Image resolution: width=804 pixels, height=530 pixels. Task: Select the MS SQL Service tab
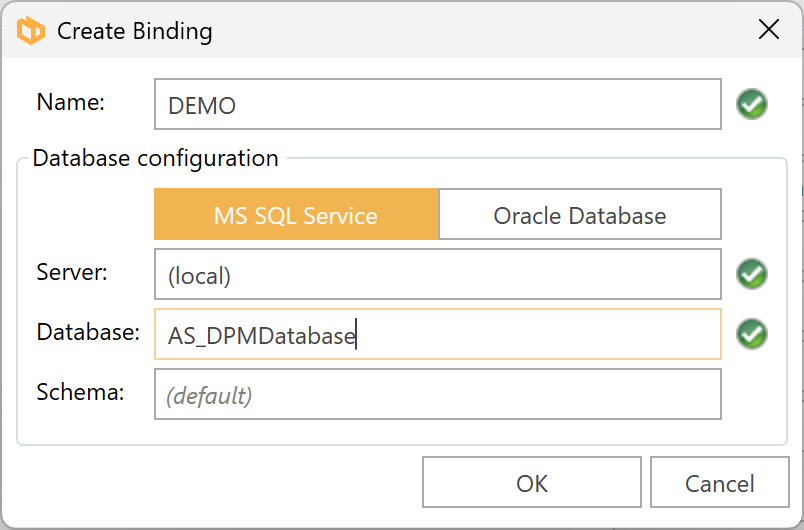click(x=296, y=215)
